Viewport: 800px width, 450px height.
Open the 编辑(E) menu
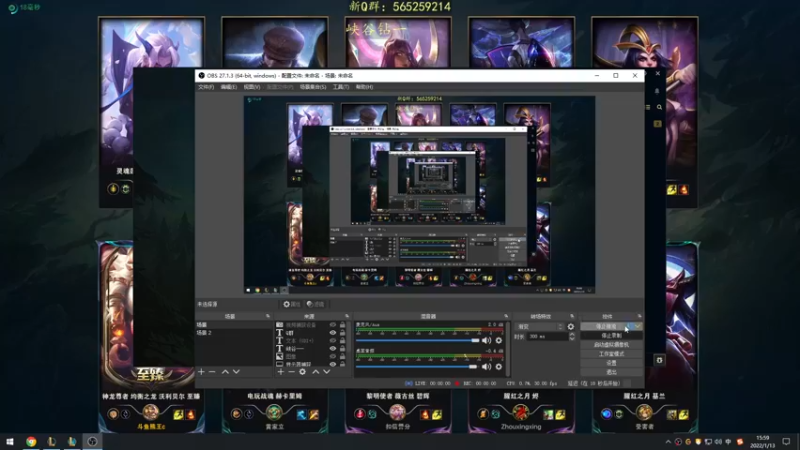coord(229,87)
